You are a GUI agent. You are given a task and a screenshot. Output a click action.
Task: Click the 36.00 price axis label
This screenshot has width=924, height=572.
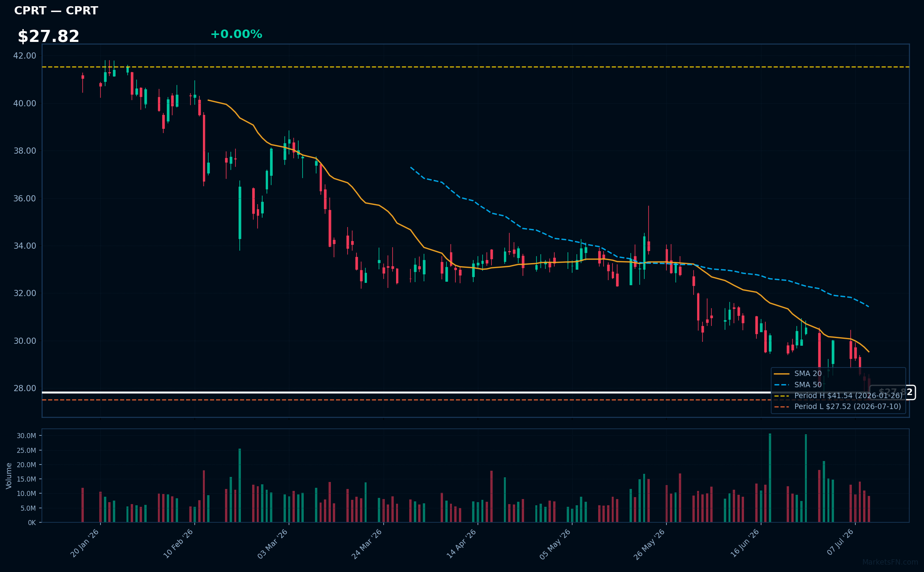click(x=25, y=199)
